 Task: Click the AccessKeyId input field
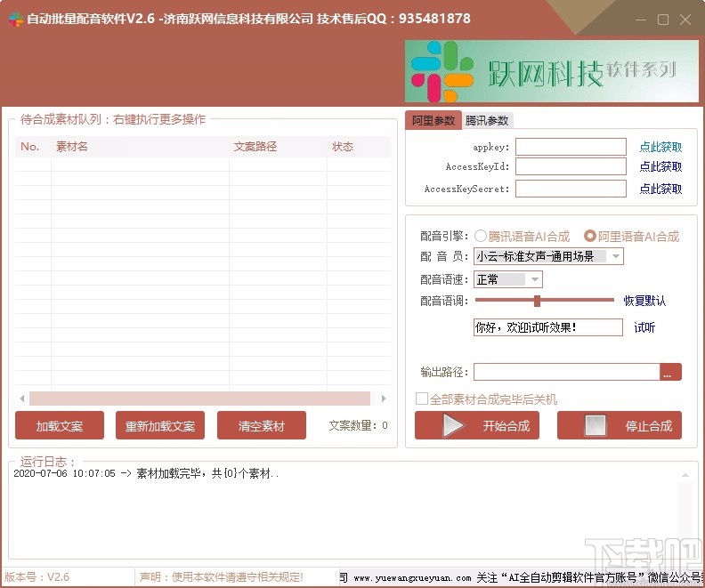pyautogui.click(x=571, y=166)
